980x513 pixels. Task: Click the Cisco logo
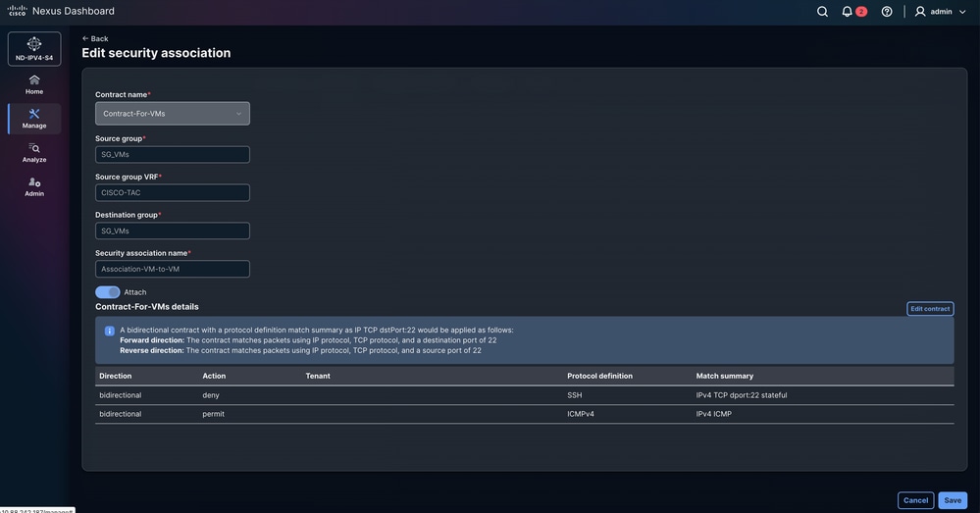pyautogui.click(x=17, y=11)
